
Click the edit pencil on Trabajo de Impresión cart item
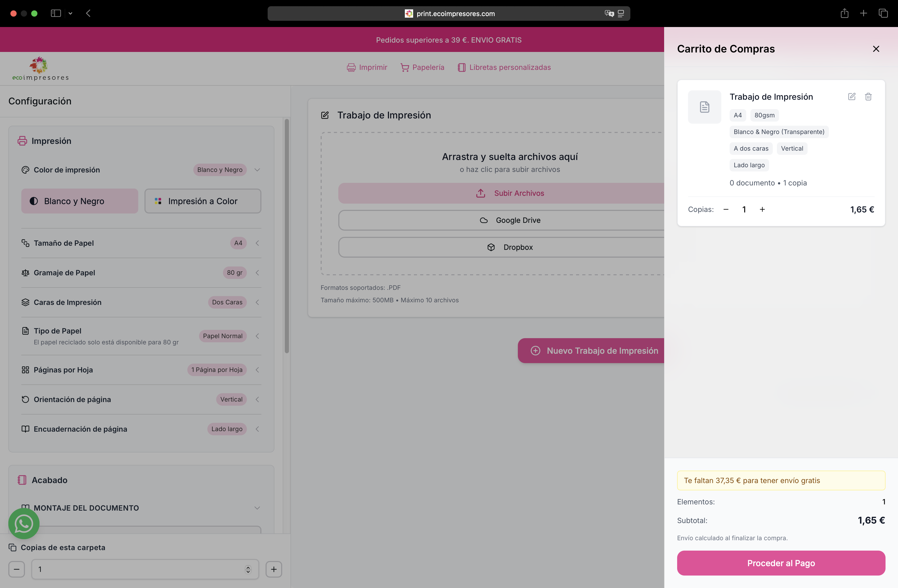pyautogui.click(x=851, y=97)
